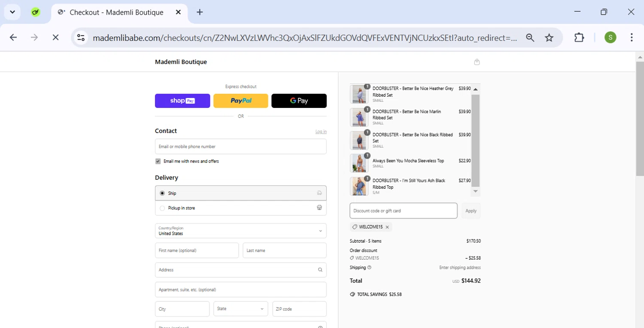Open the Extensions puzzle icon

coord(579,38)
